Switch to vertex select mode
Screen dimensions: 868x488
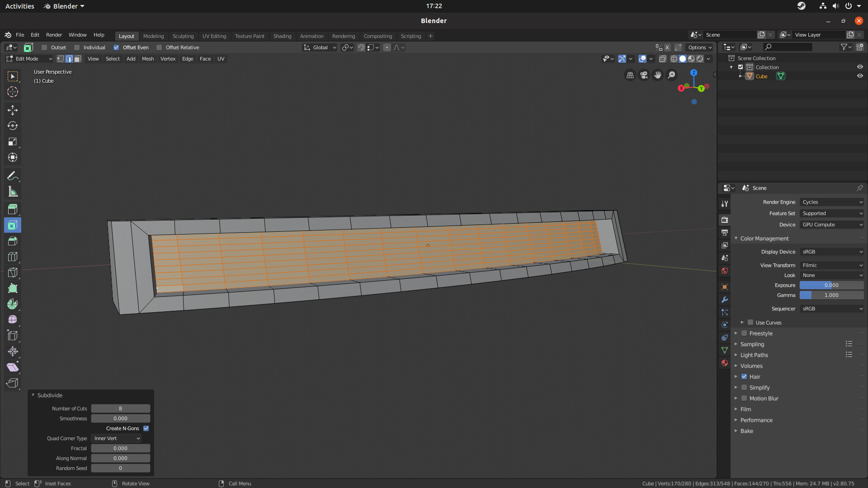(61, 59)
